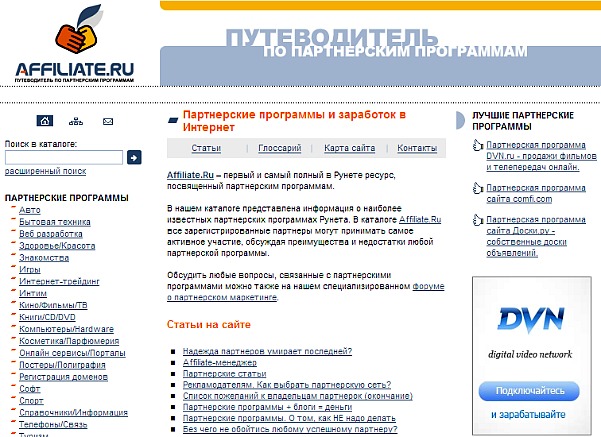The height and width of the screenshot is (437, 601).
Task: Open the Здоровье/Красота category
Action: tap(57, 246)
